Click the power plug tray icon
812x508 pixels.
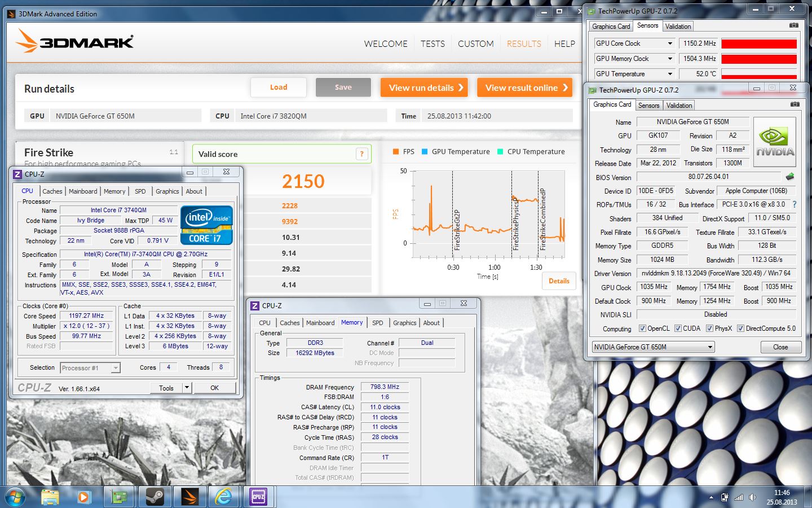725,497
